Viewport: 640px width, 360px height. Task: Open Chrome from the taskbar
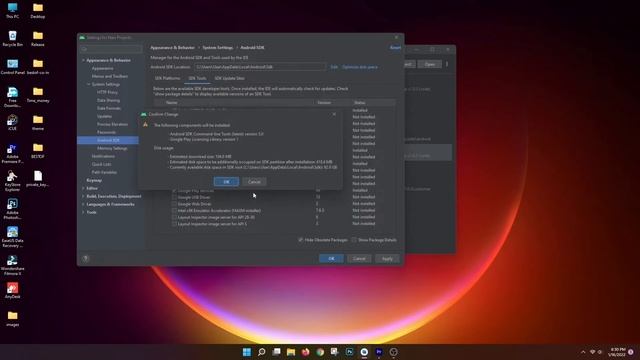[320, 352]
